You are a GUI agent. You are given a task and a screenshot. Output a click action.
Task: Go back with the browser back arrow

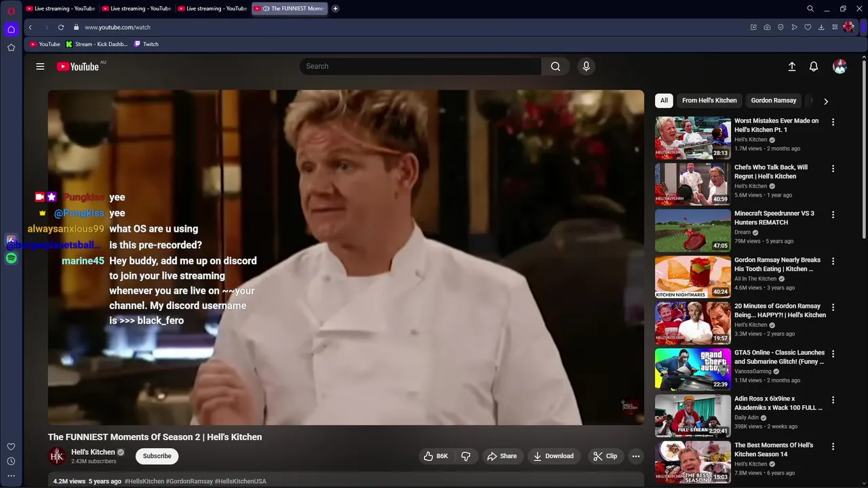click(30, 27)
